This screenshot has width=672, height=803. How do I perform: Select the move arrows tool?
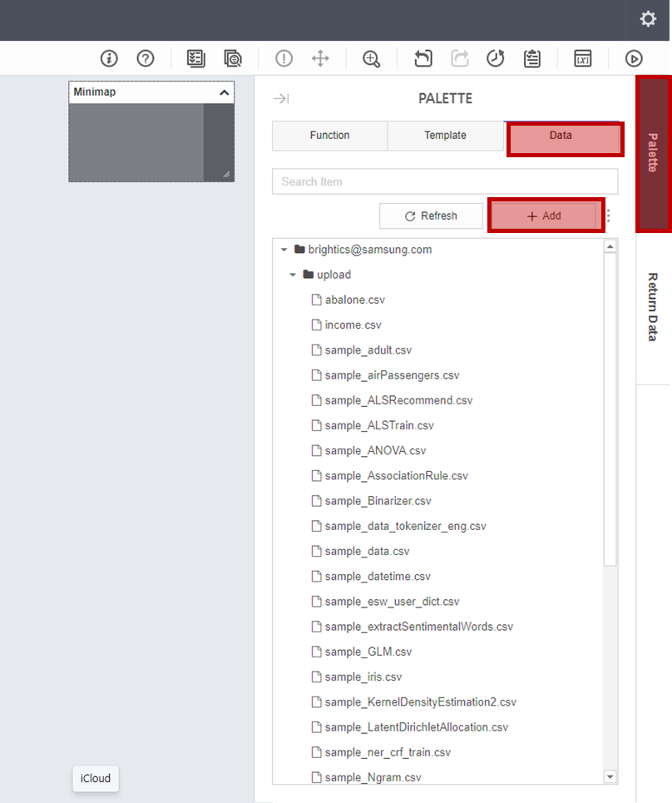tap(320, 58)
